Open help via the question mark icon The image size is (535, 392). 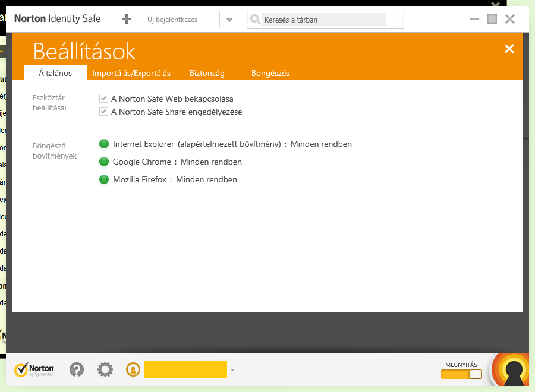[77, 369]
